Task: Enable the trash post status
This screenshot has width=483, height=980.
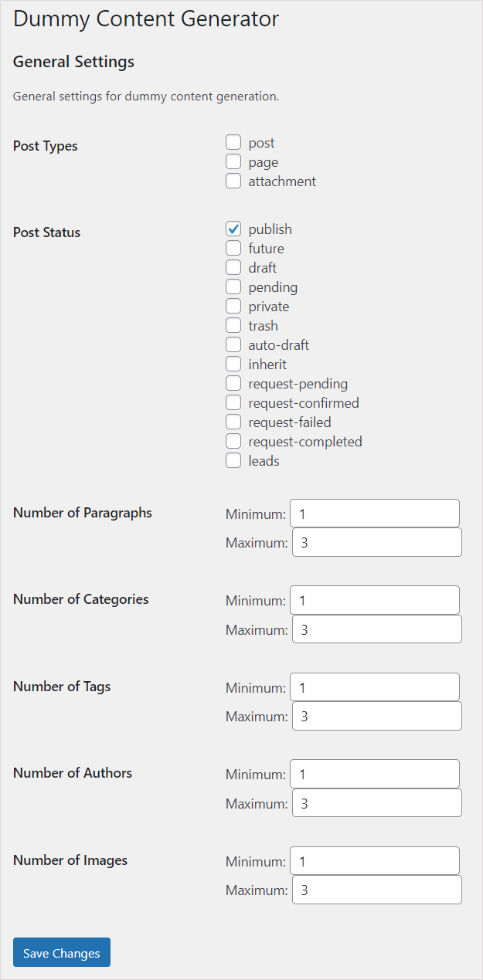Action: coord(233,325)
